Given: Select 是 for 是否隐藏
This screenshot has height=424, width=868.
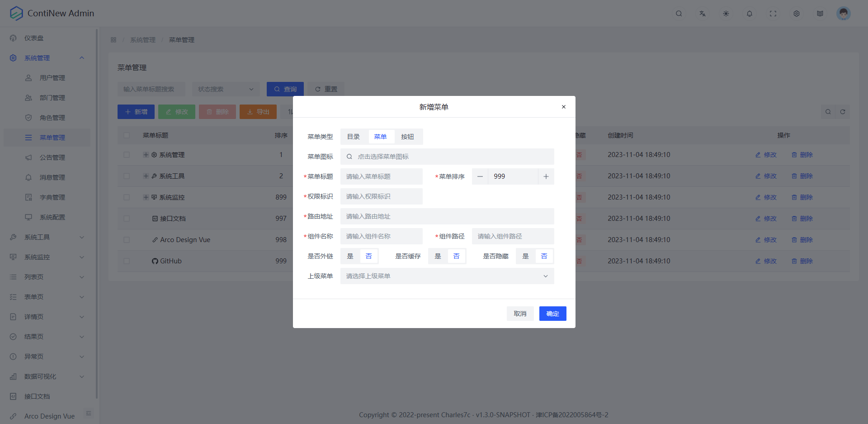Looking at the screenshot, I should [525, 256].
